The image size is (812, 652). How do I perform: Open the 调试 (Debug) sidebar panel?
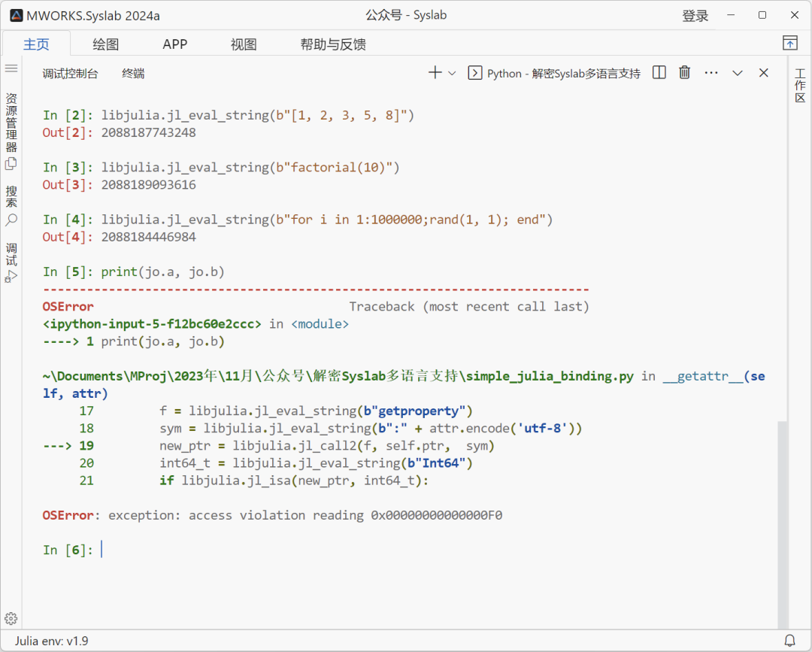tap(11, 259)
